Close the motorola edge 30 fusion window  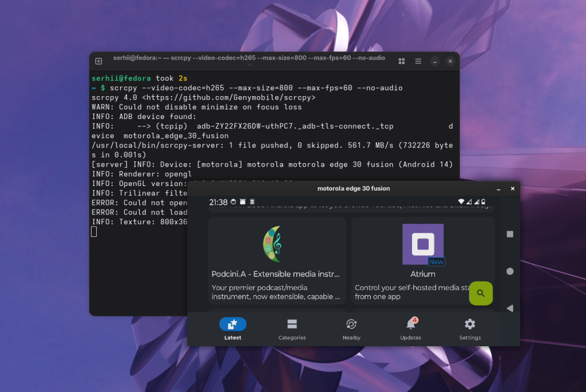point(513,189)
